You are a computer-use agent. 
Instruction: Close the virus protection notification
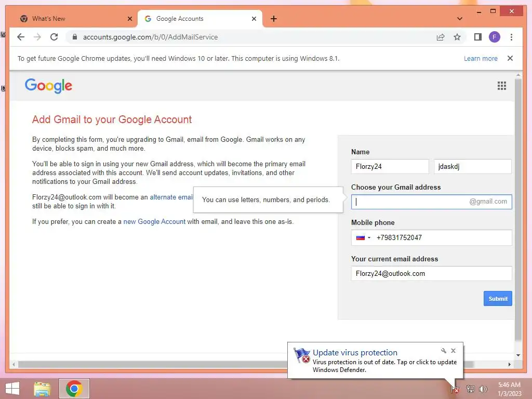(453, 351)
